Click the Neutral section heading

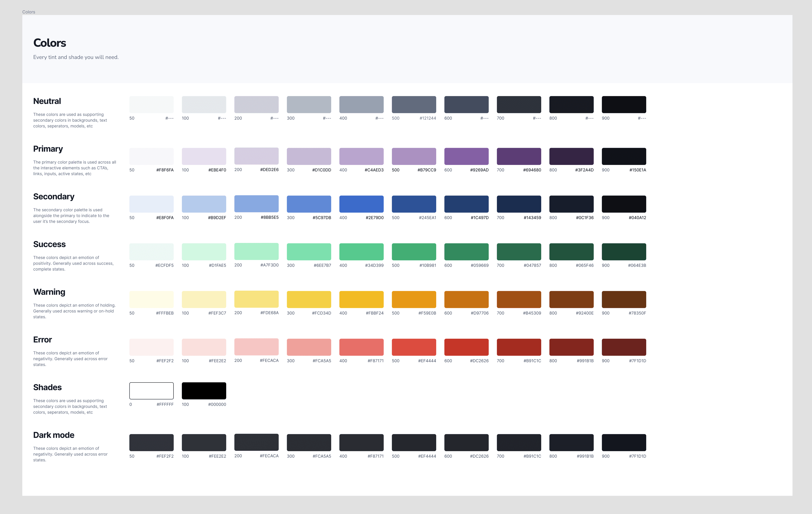(x=47, y=101)
